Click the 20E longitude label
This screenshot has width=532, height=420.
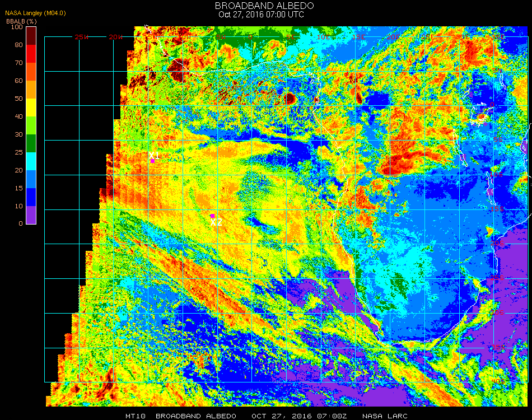tap(393, 37)
